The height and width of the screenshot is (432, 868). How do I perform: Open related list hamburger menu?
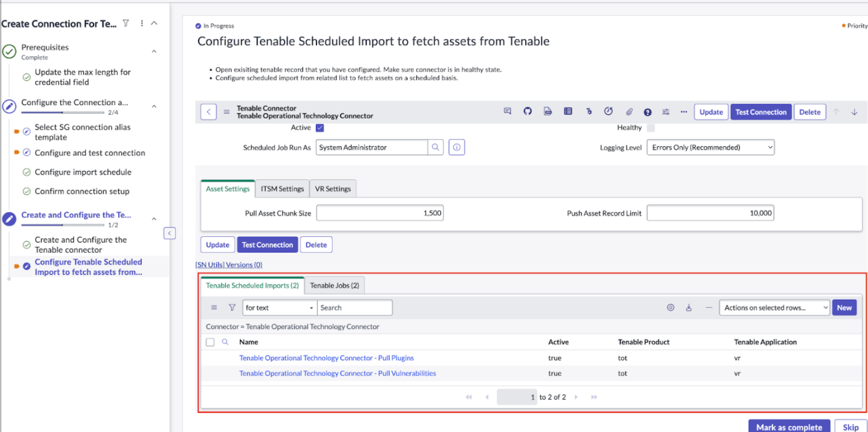click(214, 307)
